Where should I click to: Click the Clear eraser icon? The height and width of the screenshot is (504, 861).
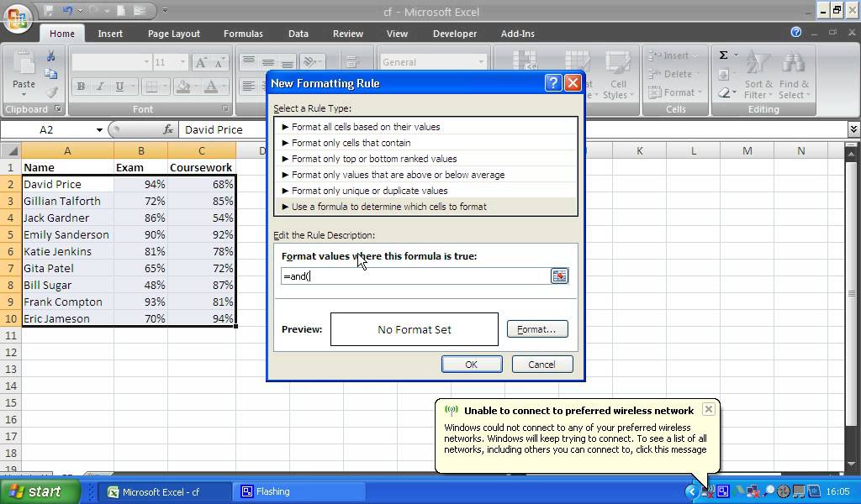[724, 92]
